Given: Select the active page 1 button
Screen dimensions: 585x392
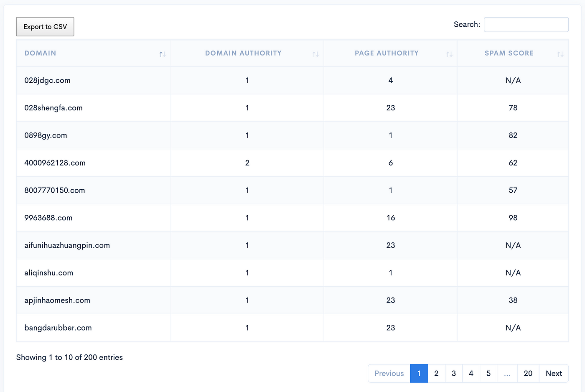Looking at the screenshot, I should click(x=419, y=373).
